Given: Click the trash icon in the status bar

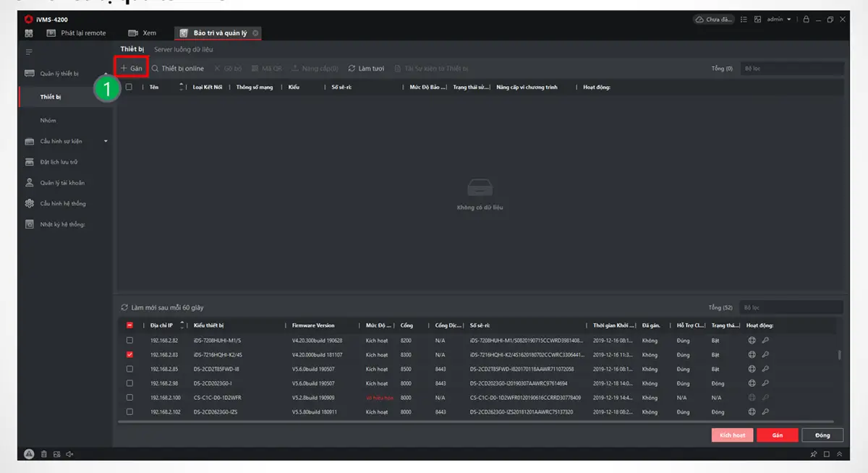Looking at the screenshot, I should [x=43, y=454].
